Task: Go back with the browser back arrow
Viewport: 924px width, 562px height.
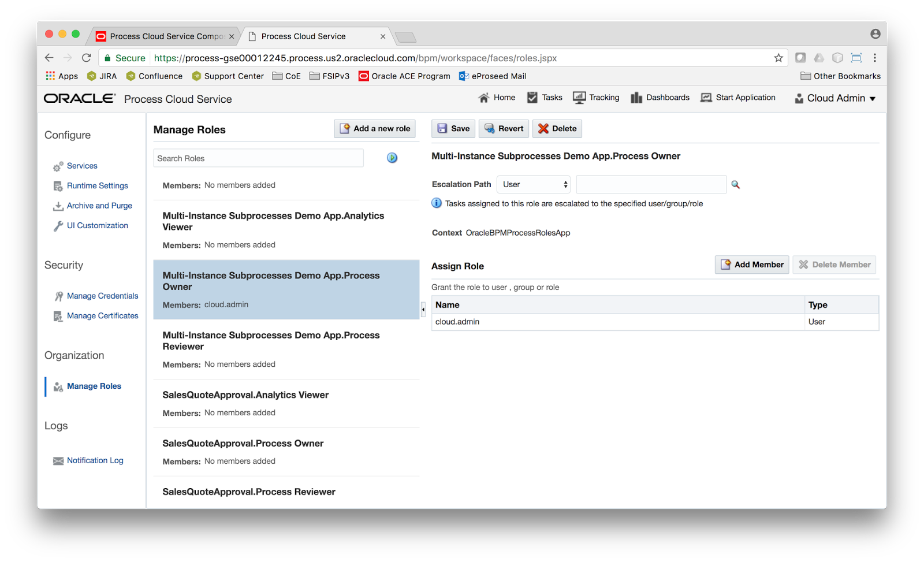Action: click(x=49, y=58)
